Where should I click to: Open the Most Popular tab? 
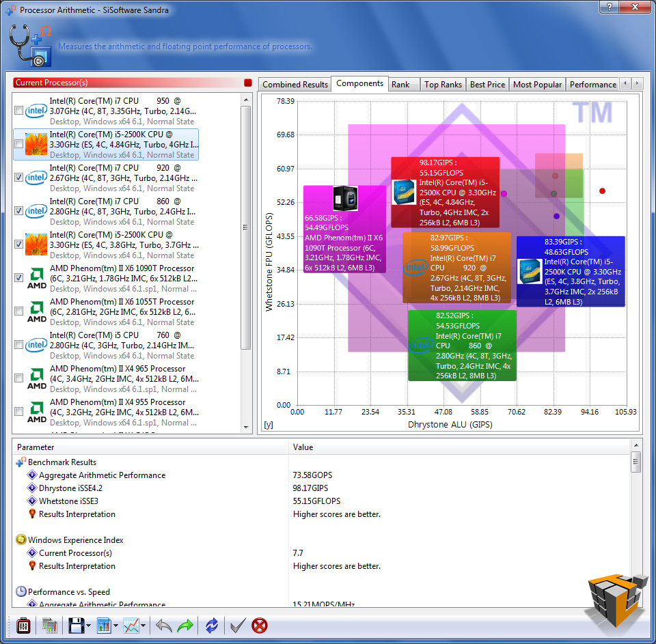537,85
